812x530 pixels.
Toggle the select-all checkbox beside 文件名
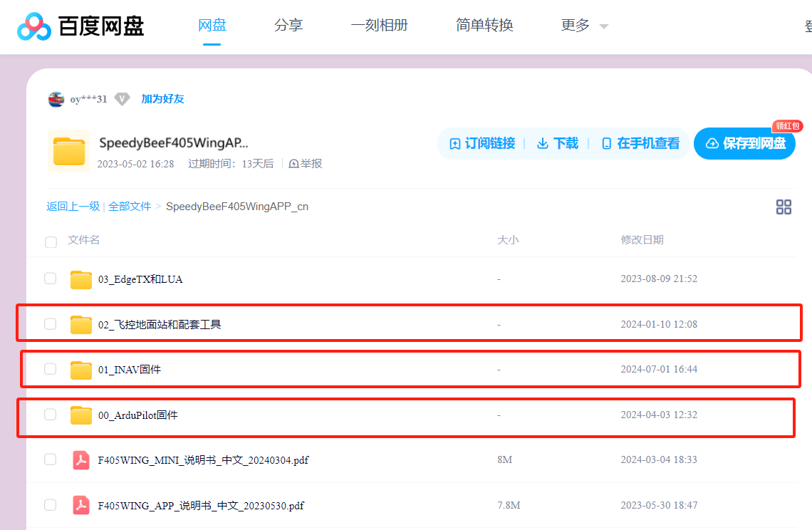tap(51, 242)
